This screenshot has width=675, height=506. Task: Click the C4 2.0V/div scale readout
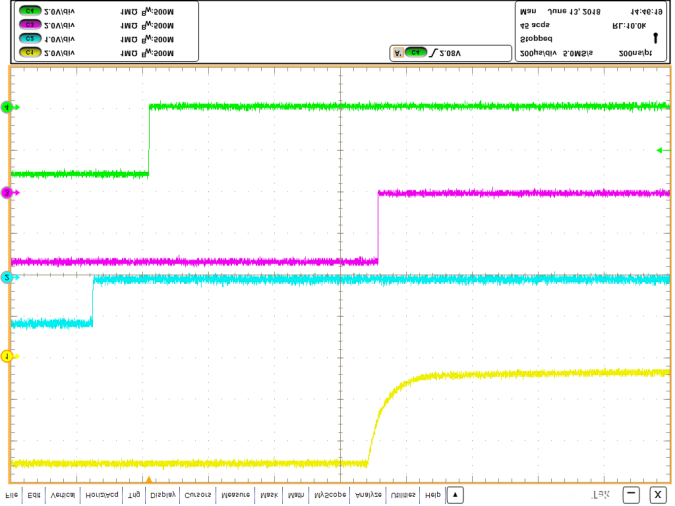coord(59,12)
